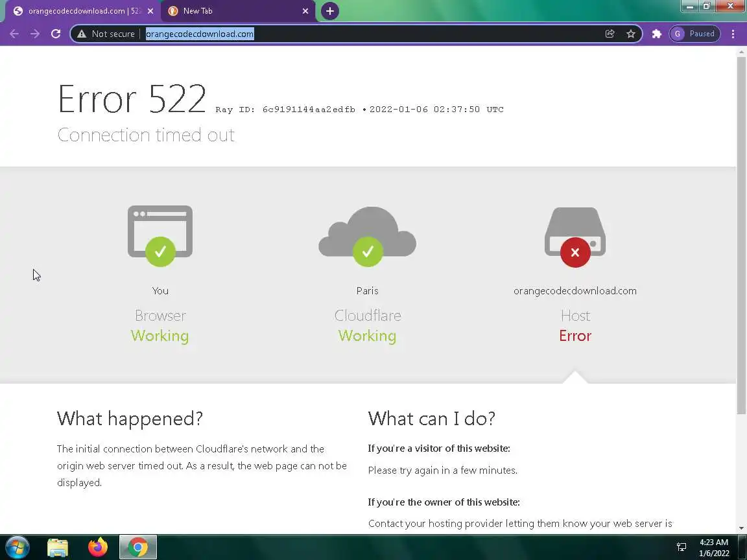Click the Browser window status icon
747x560 pixels.
click(x=160, y=236)
